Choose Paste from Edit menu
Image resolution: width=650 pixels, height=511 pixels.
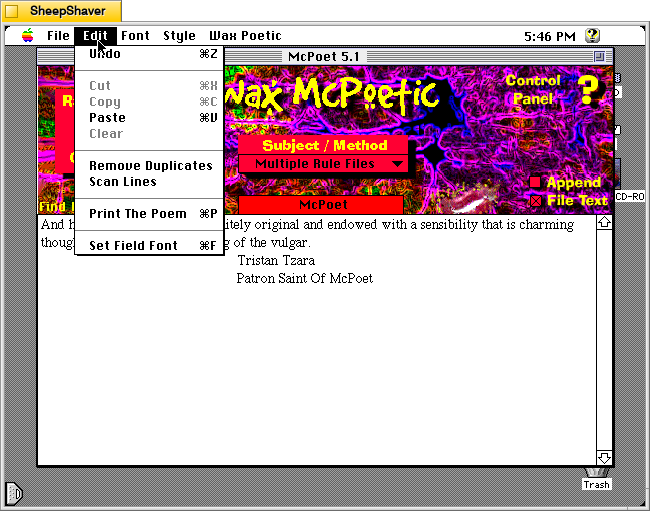click(x=149, y=118)
